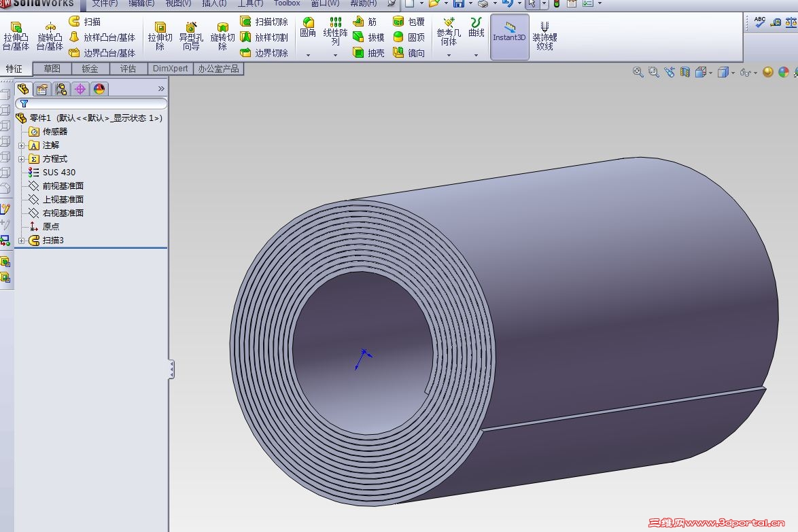
Task: Expand the panel tabs double-chevron
Action: (161, 88)
